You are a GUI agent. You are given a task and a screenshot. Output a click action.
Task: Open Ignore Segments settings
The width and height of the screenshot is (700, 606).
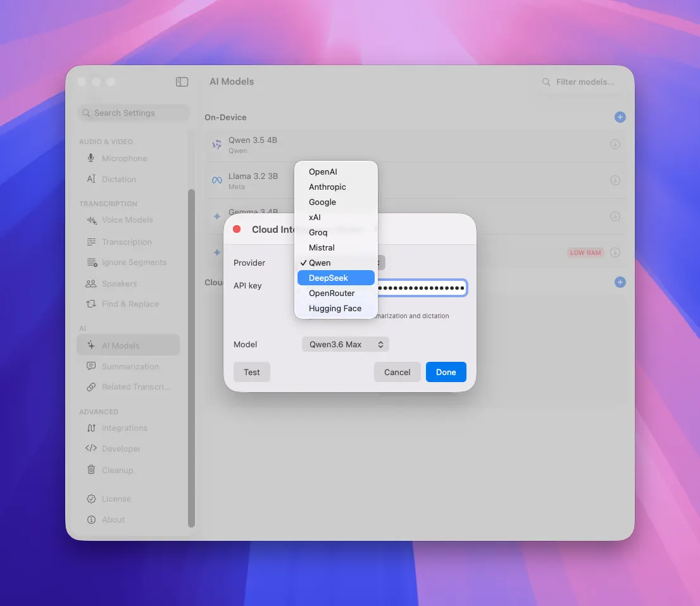(128, 263)
